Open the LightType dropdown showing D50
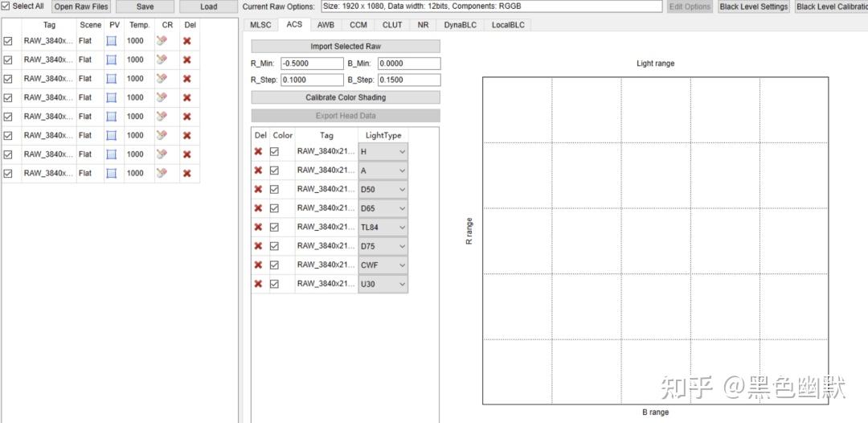 (383, 189)
